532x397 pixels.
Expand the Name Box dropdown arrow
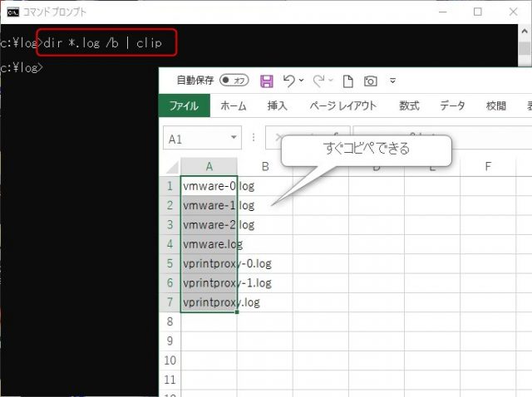[234, 138]
